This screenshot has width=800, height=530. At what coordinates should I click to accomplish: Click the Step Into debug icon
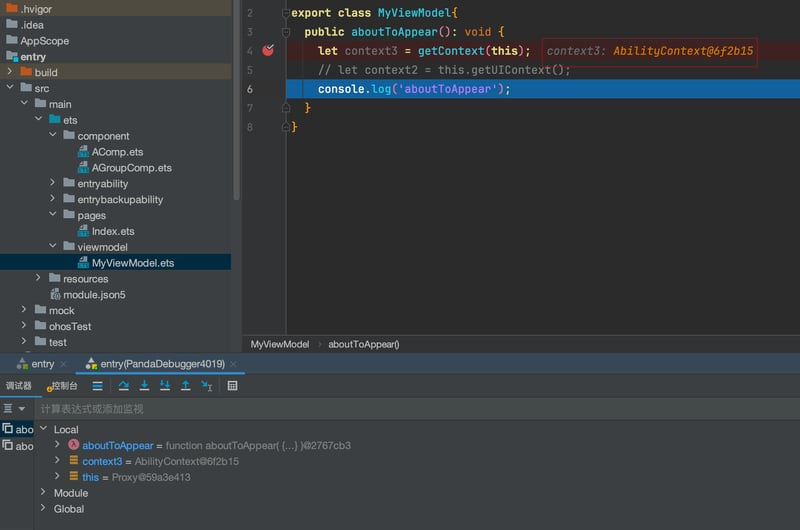point(144,386)
